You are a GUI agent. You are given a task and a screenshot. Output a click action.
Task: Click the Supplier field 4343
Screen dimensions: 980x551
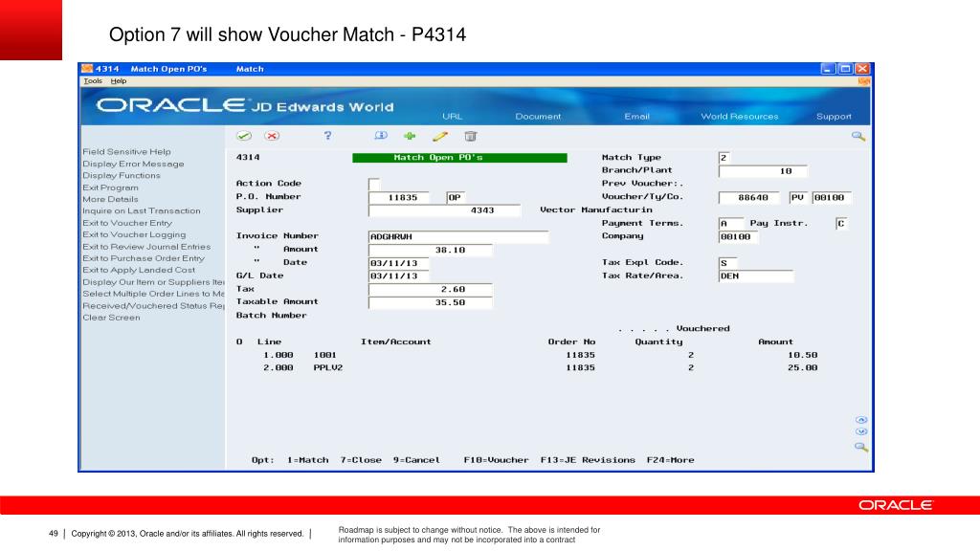pyautogui.click(x=444, y=210)
